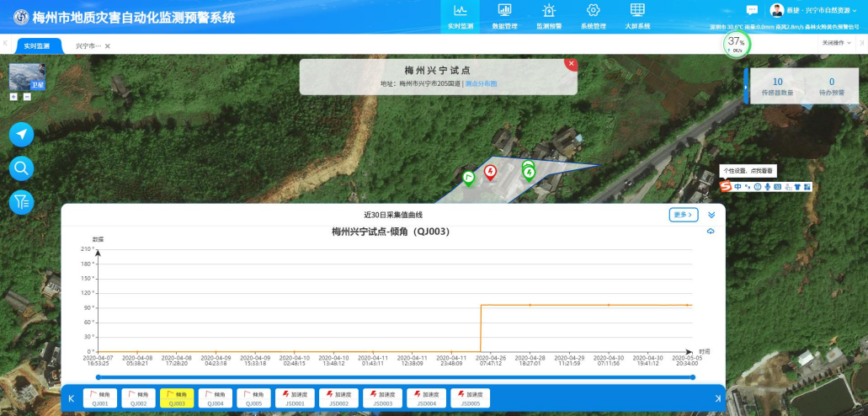Open the 测点分布图 link
The image size is (868, 416).
481,83
